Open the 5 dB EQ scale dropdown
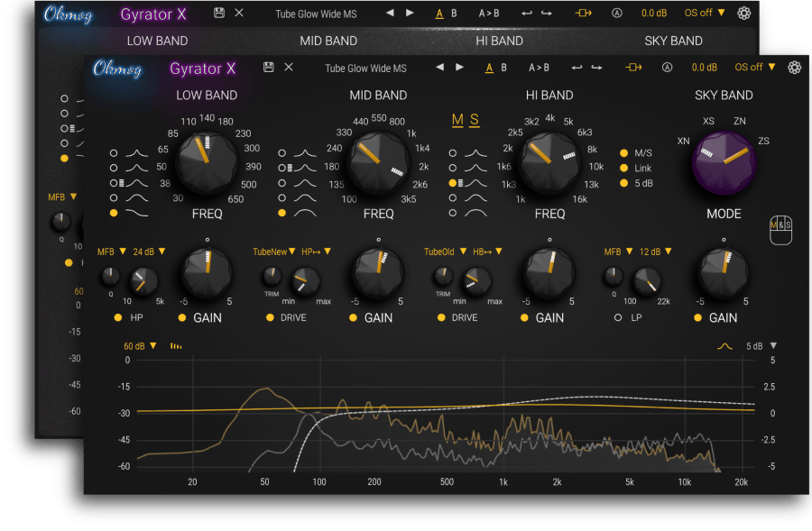 coord(761,345)
